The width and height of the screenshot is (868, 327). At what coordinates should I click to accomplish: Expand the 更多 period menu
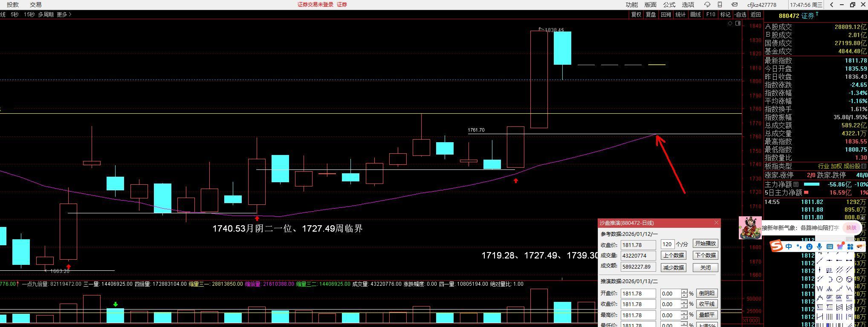tap(64, 14)
